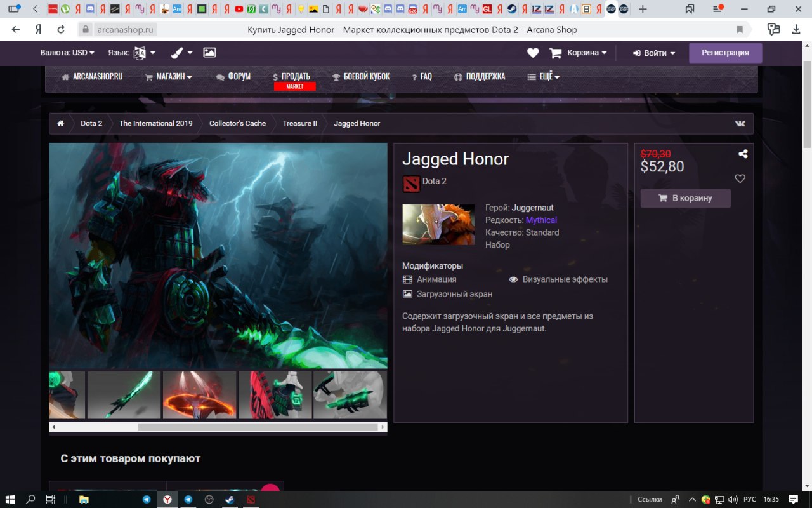Screen dimensions: 812x508
Task: Open File Explorer from taskbar
Action: click(x=84, y=500)
